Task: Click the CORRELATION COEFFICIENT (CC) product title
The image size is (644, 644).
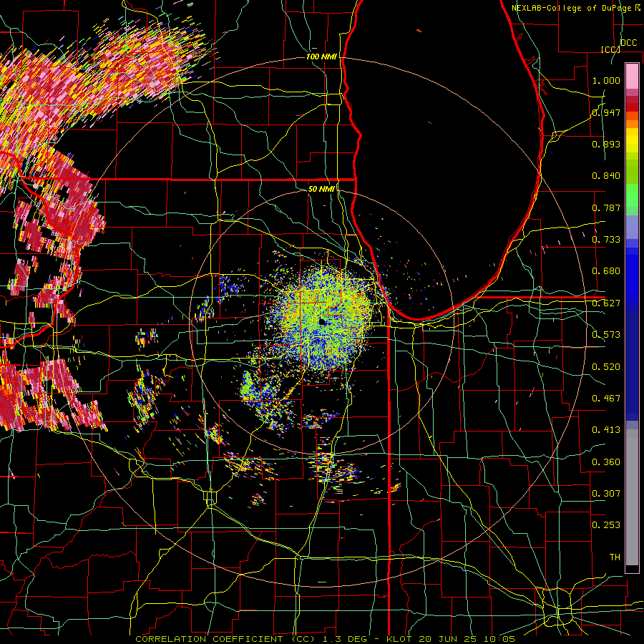Action: pyautogui.click(x=225, y=639)
